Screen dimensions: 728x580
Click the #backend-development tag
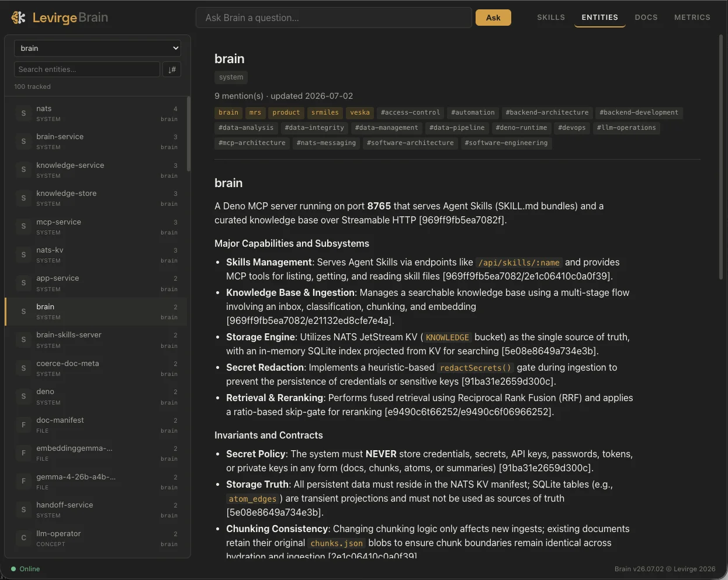tap(639, 112)
